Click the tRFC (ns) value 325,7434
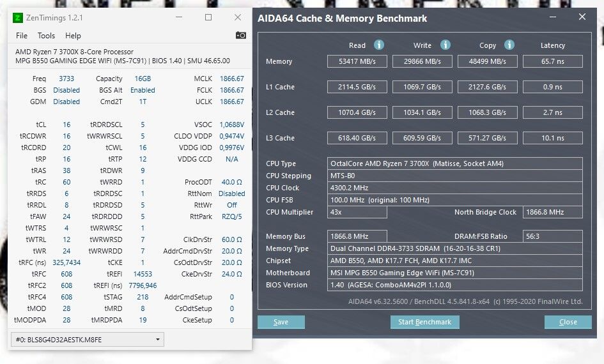The image size is (604, 364). point(66,262)
